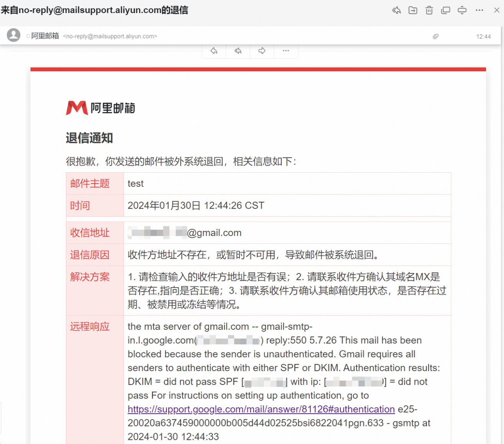Click the 阿里邮箱 logo in the message
This screenshot has width=504, height=444.
(100, 108)
